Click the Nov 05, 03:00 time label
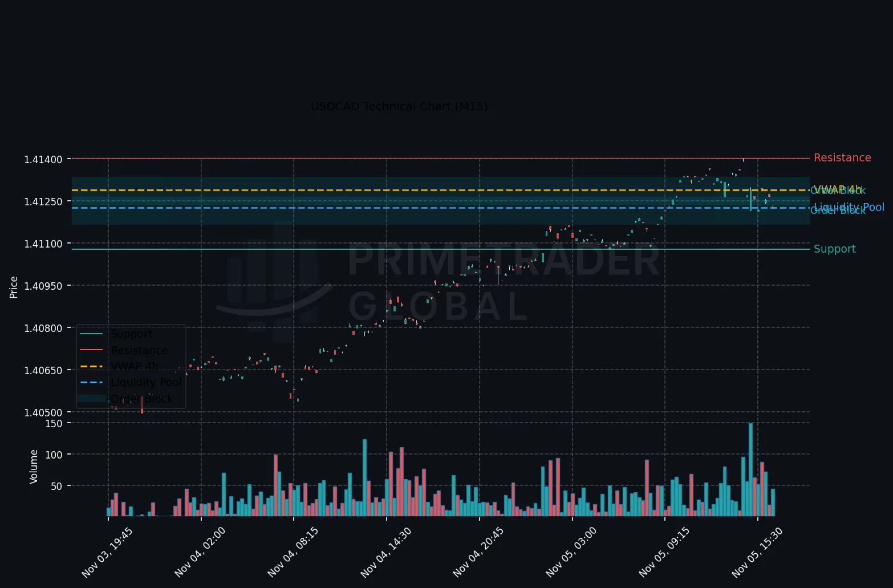893x588 pixels. tap(572, 553)
